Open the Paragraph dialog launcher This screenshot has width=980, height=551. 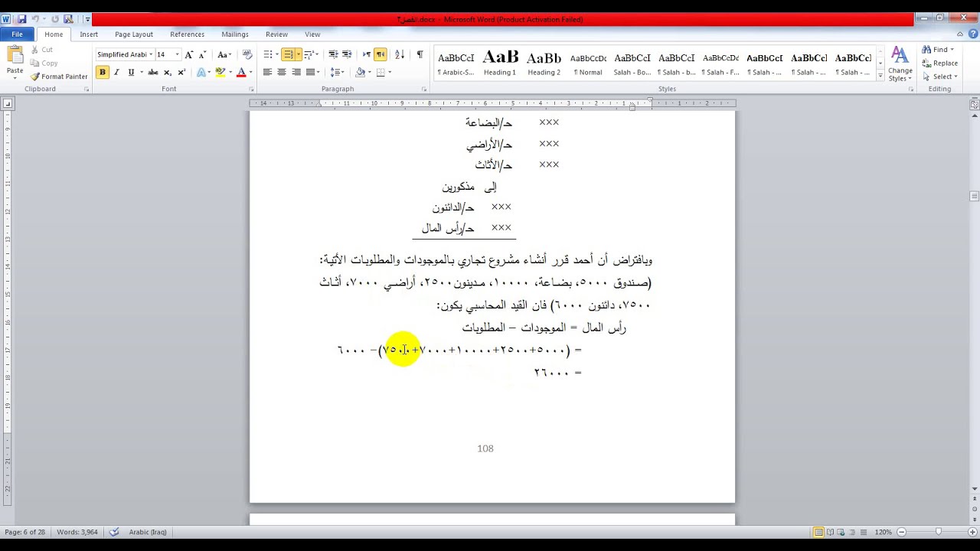point(424,90)
